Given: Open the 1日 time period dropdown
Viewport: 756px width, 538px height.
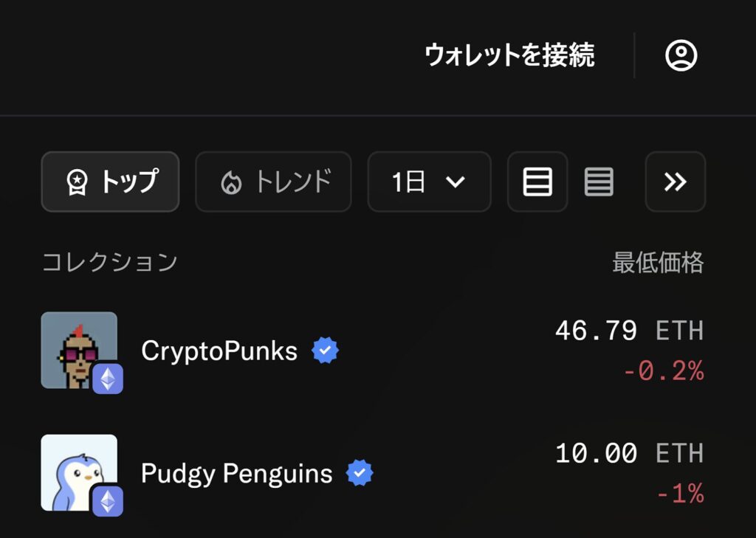Looking at the screenshot, I should 429,182.
